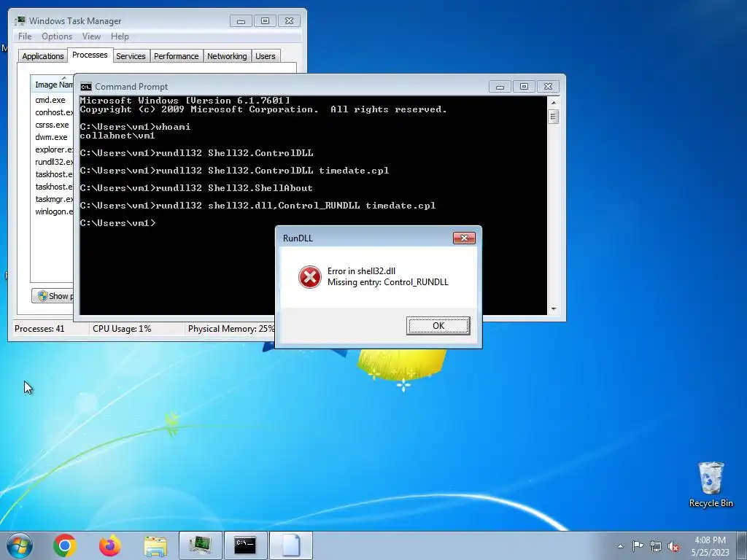This screenshot has height=560, width=747.
Task: Open View menu in Task Manager
Action: coord(91,36)
